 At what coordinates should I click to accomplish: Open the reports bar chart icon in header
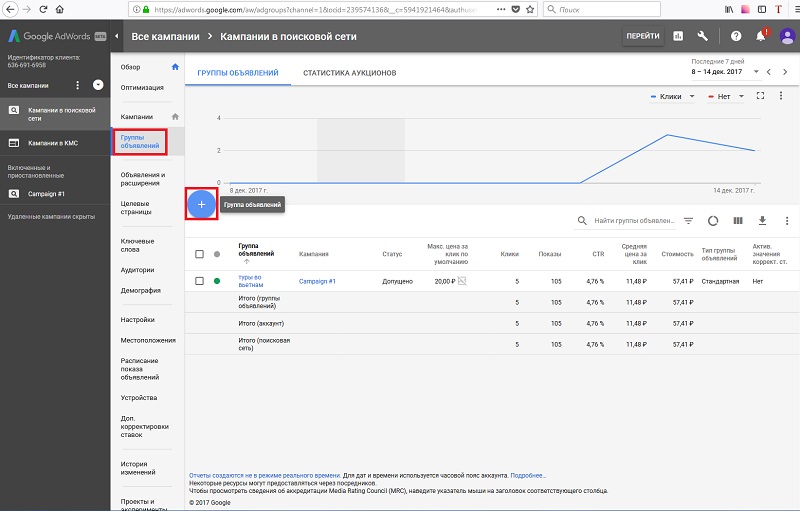coord(679,36)
